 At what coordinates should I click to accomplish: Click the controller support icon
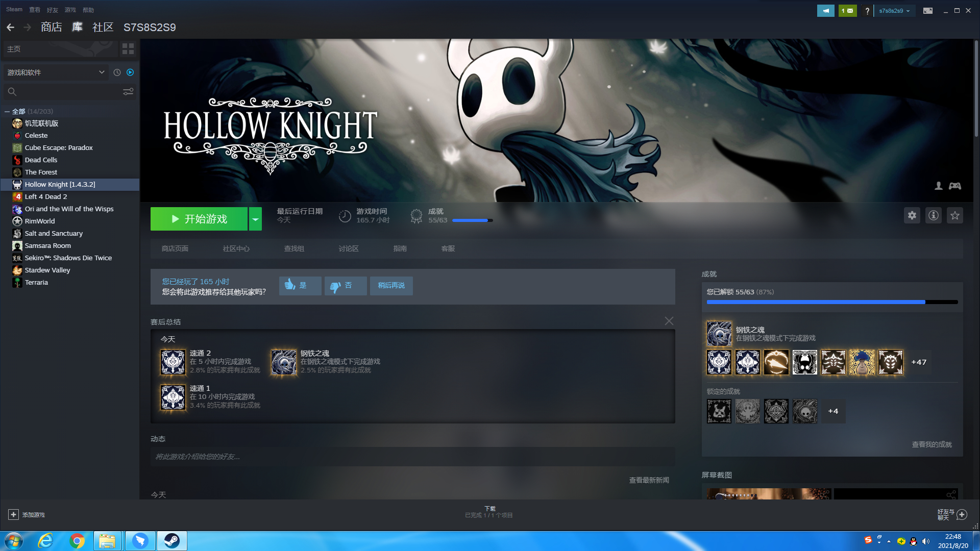[955, 186]
